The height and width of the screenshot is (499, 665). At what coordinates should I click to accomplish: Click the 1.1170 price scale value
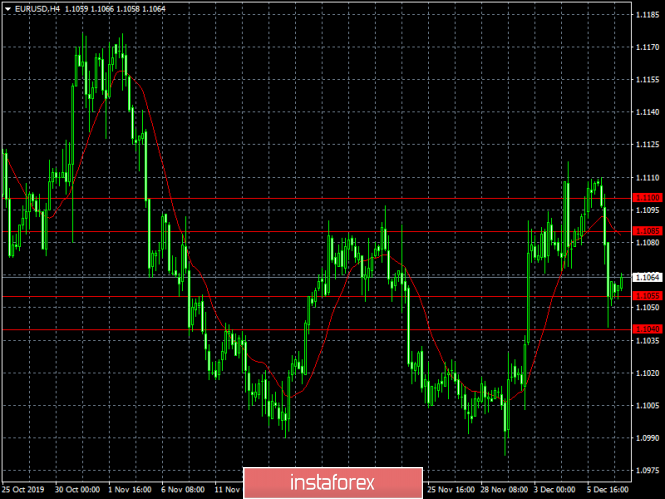648,47
